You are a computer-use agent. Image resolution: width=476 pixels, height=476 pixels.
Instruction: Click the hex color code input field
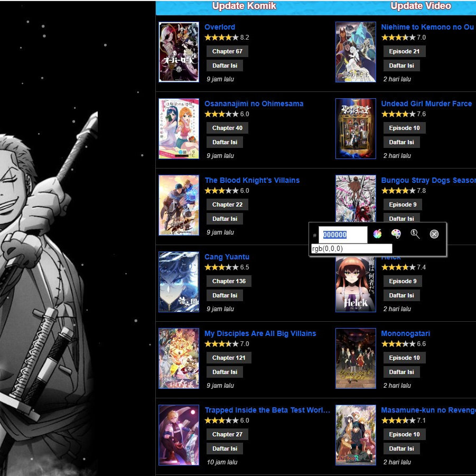pyautogui.click(x=342, y=235)
